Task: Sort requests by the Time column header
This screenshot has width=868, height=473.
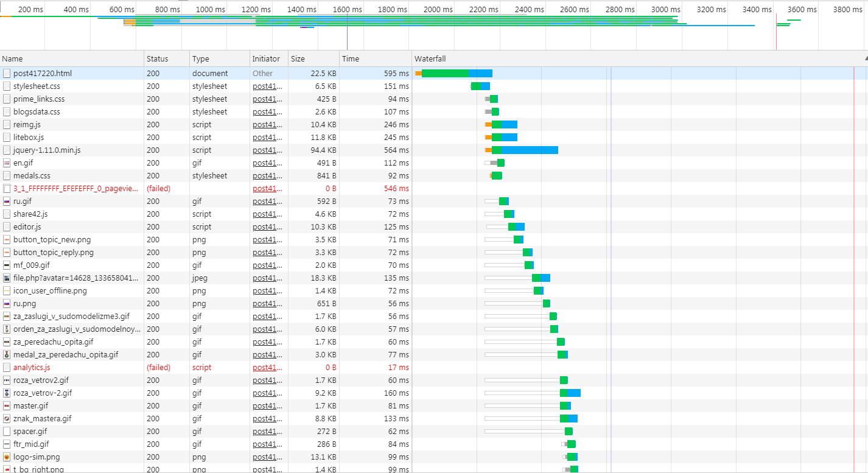Action: click(x=375, y=58)
